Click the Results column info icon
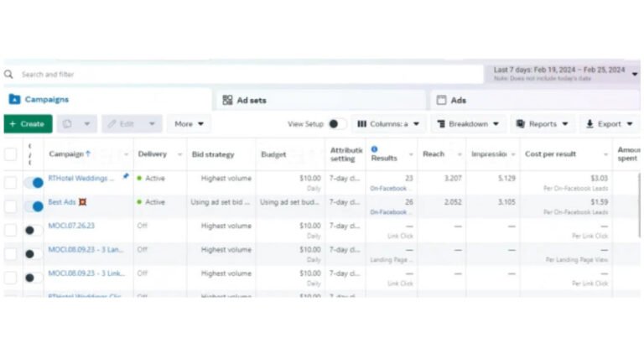Viewport: 644px width, 359px height. click(374, 149)
